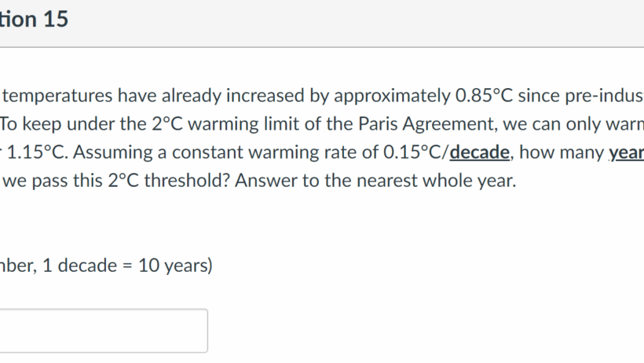This screenshot has height=363, width=644.
Task: Click the phrase "To keep under the"
Action: pos(74,123)
